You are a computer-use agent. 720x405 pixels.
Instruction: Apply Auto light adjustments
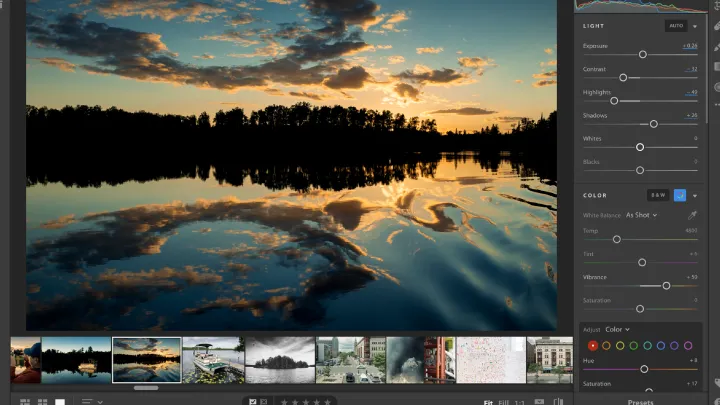676,26
